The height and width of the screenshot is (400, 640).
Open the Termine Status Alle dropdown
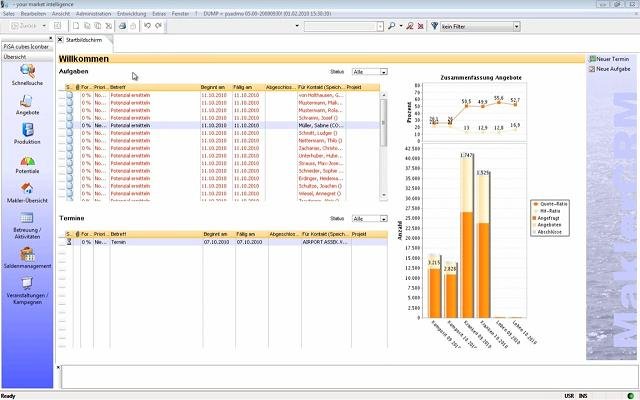384,219
